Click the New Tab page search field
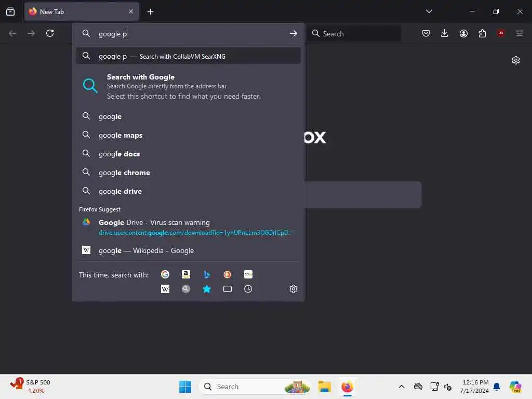This screenshot has width=532, height=399. [363, 195]
